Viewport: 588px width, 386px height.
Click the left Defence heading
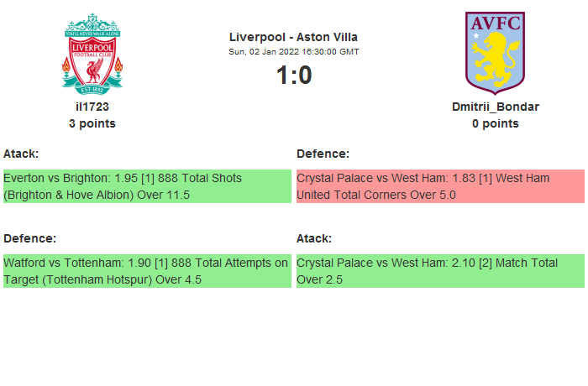tap(30, 238)
